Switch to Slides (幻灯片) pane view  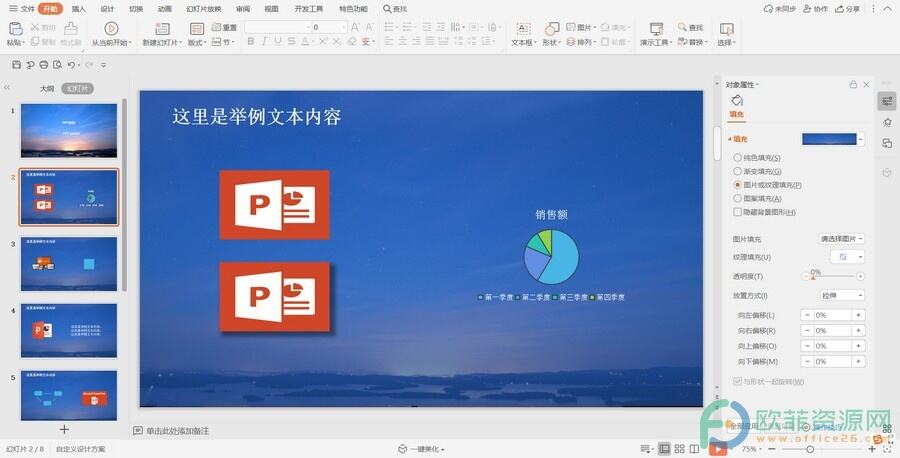pos(77,88)
